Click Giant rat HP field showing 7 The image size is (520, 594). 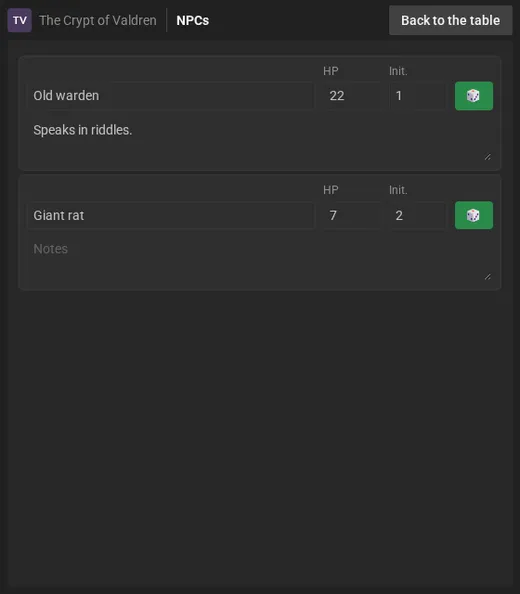pos(352,215)
